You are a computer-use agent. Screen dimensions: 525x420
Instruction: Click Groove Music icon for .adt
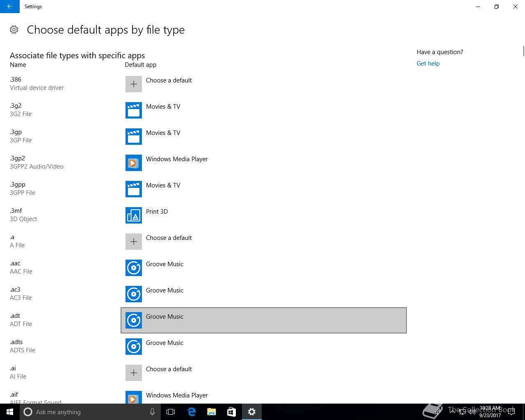pos(134,320)
